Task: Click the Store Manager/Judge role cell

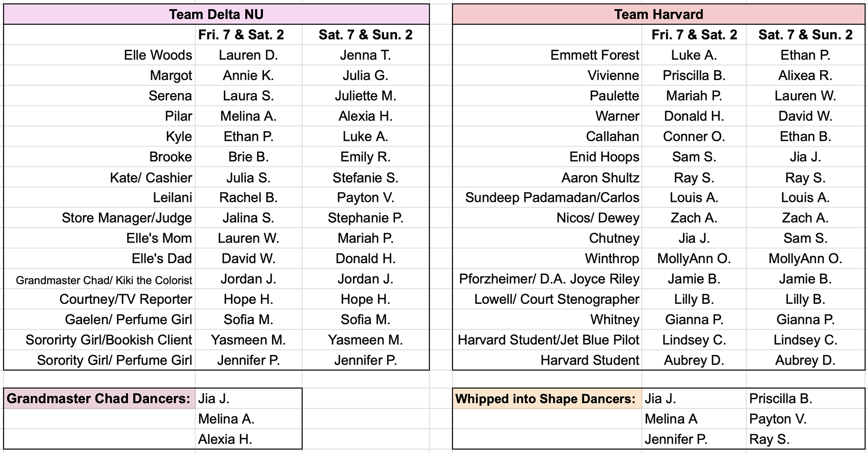Action: (99, 218)
